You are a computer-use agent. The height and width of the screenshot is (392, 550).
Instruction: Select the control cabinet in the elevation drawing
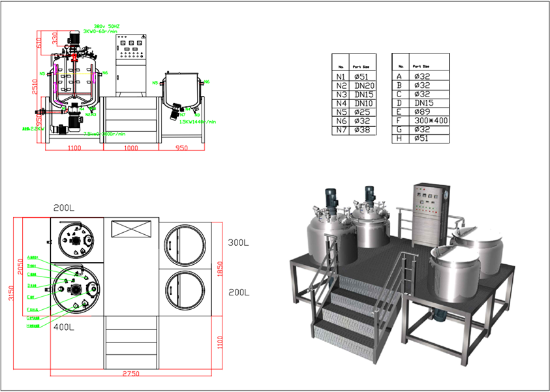click(130, 64)
